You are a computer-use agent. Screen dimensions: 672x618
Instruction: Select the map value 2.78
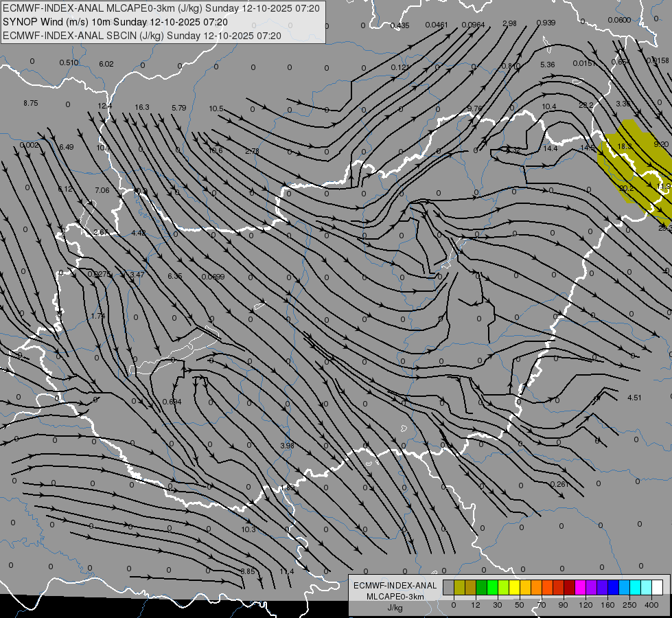click(x=252, y=151)
